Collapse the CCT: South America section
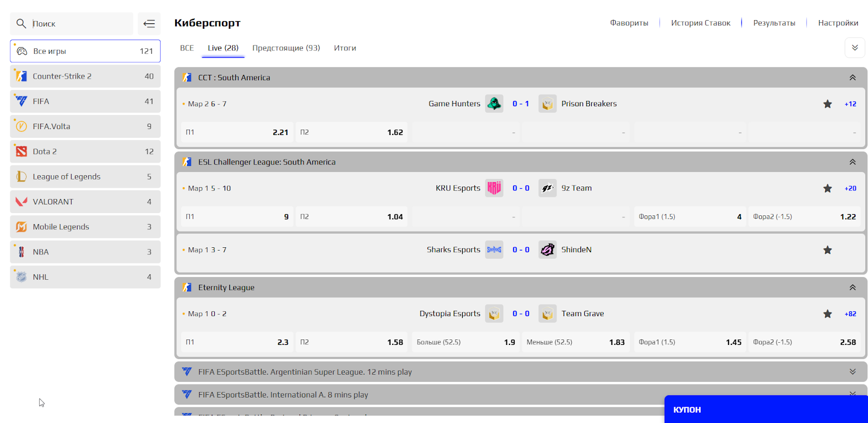The height and width of the screenshot is (423, 868). pos(852,78)
